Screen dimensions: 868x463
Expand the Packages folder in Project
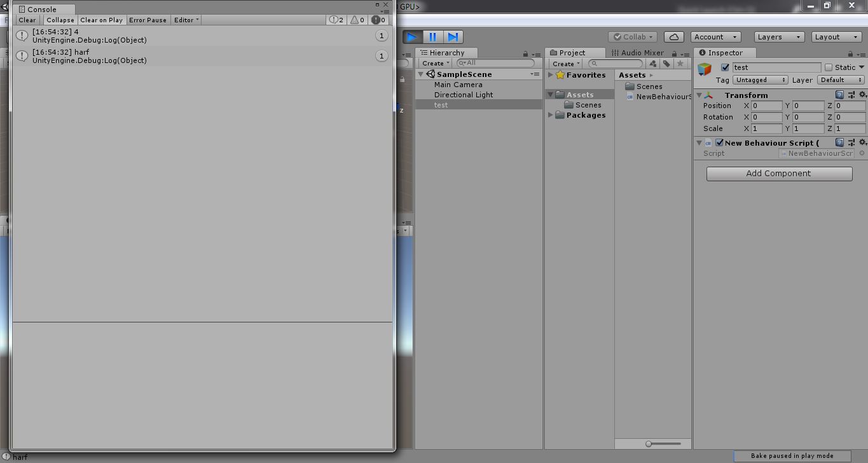[x=551, y=115]
